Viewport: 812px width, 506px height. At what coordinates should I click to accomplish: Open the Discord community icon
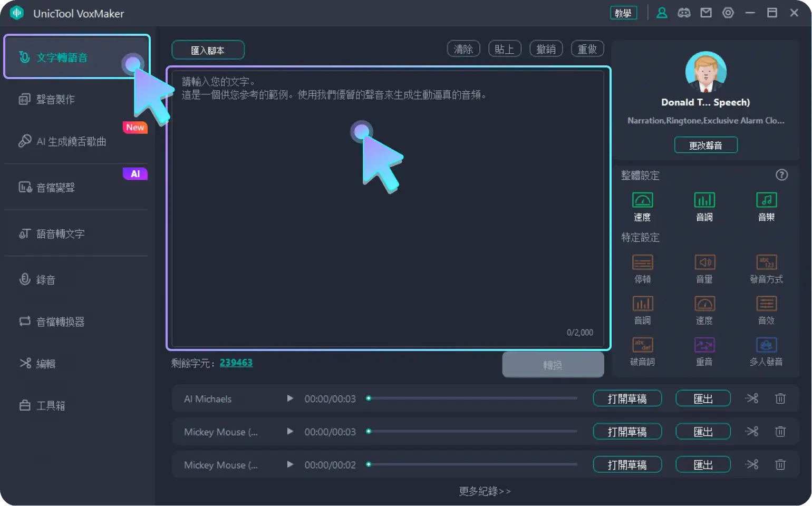[684, 13]
